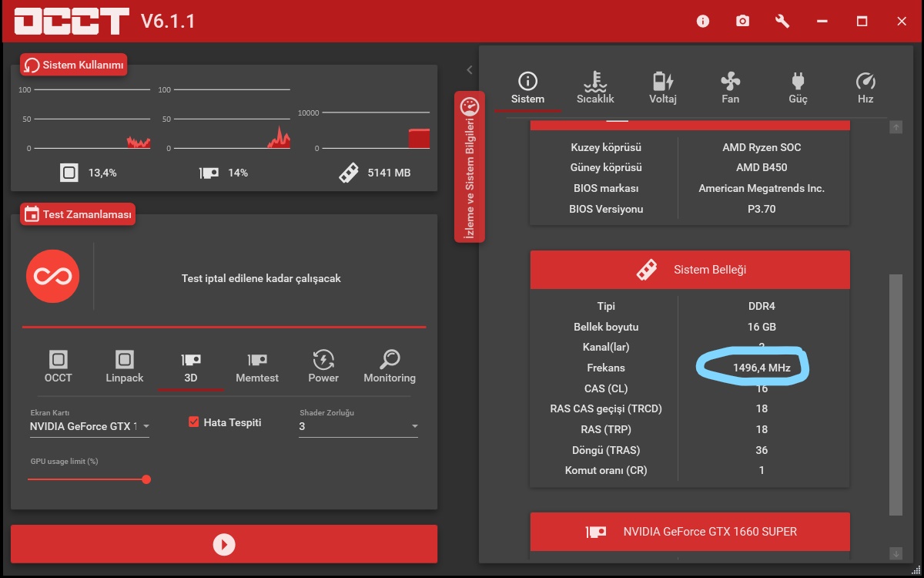Open settings via the wrench icon

pos(782,22)
